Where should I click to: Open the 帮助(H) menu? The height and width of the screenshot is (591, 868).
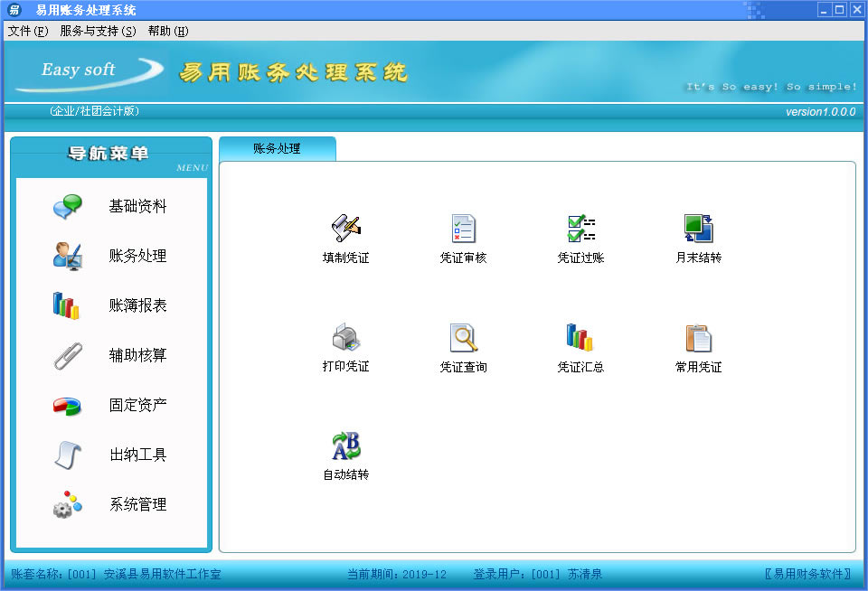tap(168, 31)
